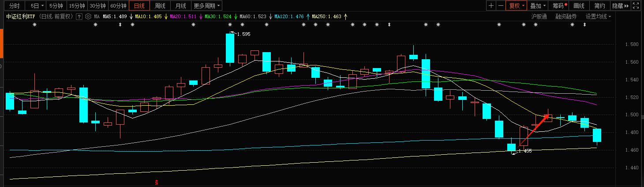Image resolution: width=644 pixels, height=187 pixels.
Task: Click the zoom out minus icon
Action: point(501,6)
